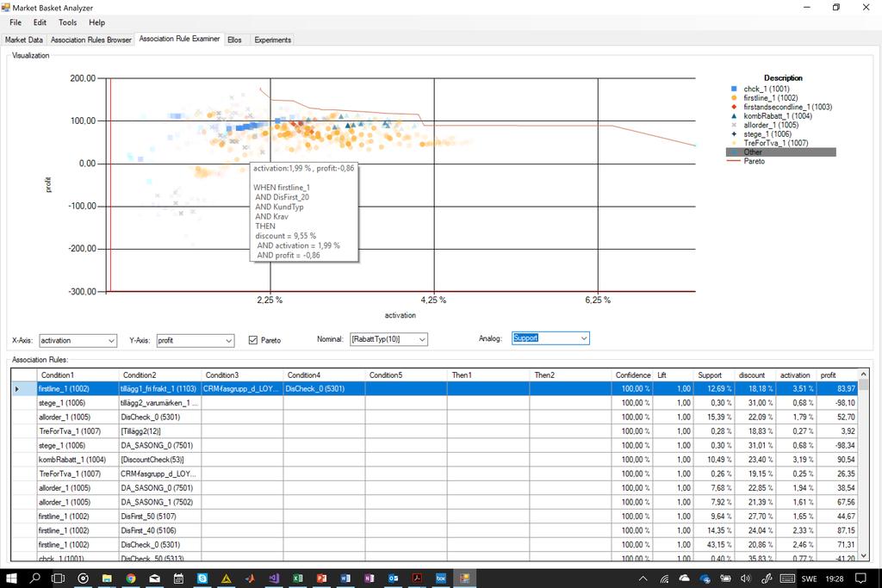This screenshot has width=882, height=588.
Task: Click Support value '43,15 %'
Action: pos(714,545)
